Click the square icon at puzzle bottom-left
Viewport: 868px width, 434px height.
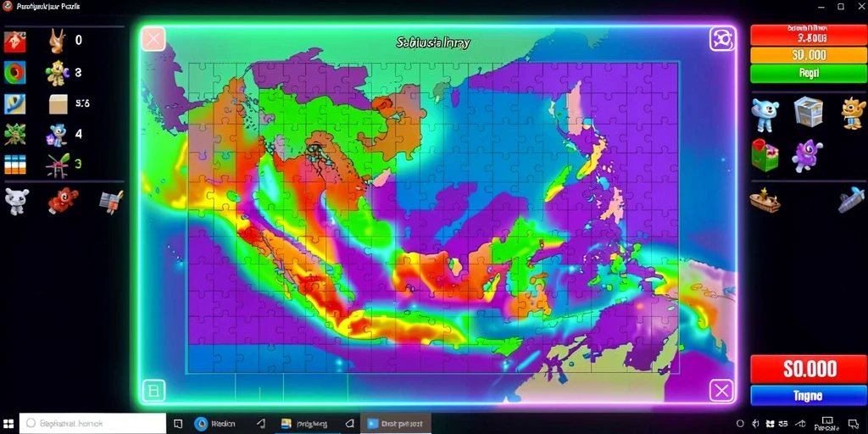[153, 391]
